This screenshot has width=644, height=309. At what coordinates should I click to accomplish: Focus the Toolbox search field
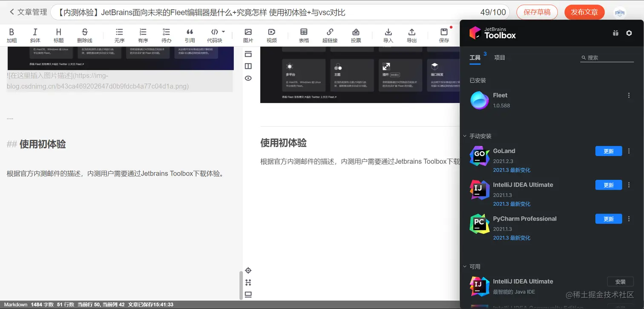[x=607, y=58]
